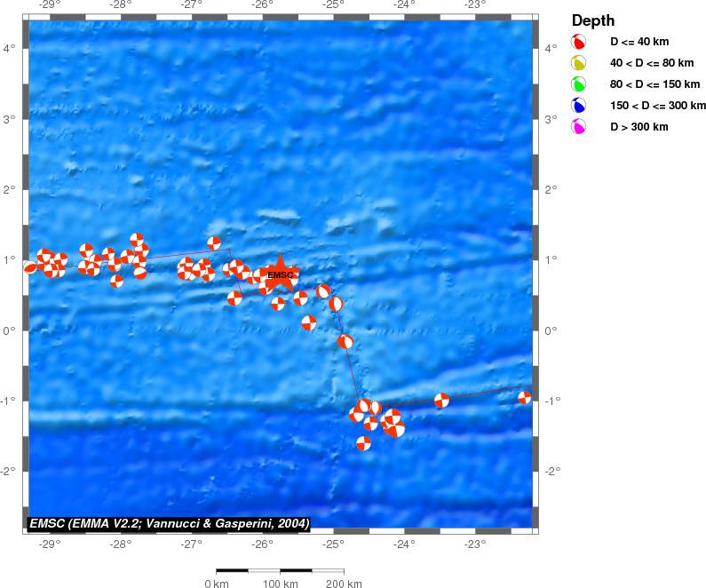Click the easternmost beachball at the map's right edge
This screenshot has width=706, height=588.
coord(525,397)
